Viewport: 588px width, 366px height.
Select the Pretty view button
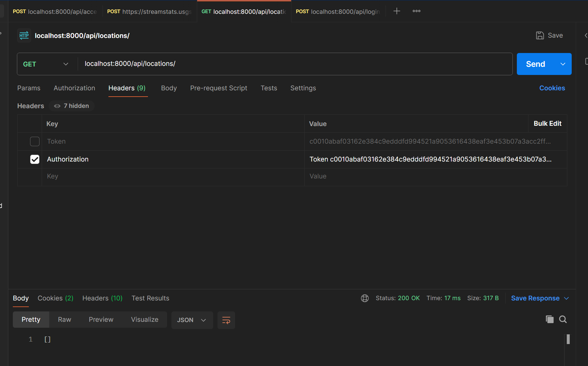point(31,320)
